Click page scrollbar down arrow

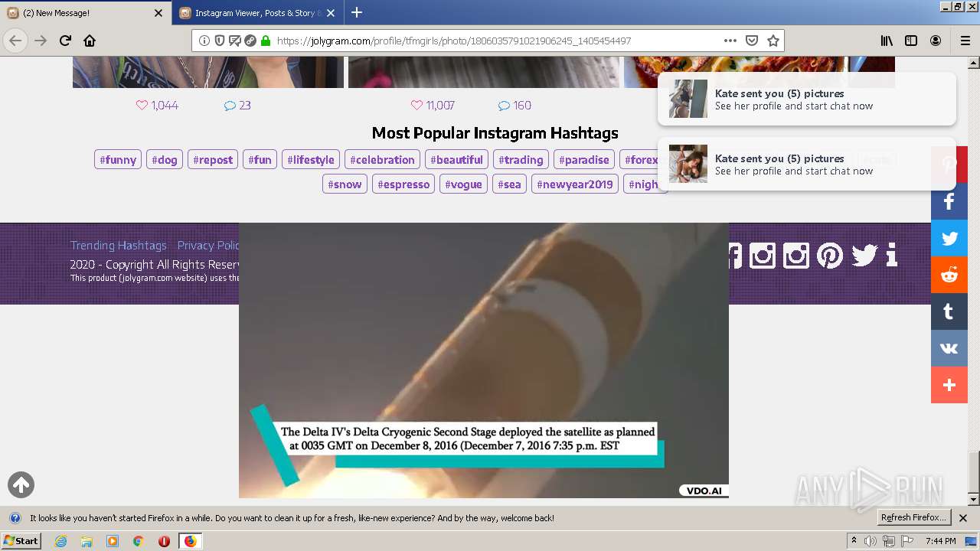click(x=974, y=500)
